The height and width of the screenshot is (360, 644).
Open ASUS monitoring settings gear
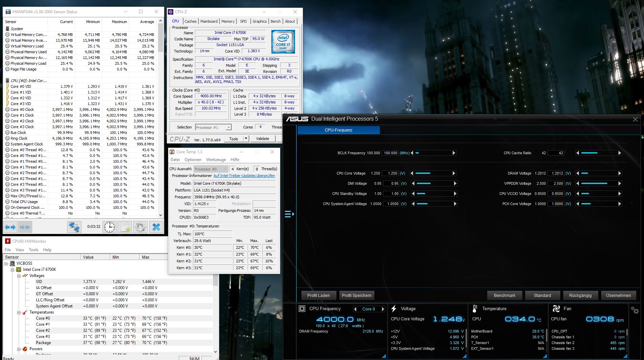(635, 310)
